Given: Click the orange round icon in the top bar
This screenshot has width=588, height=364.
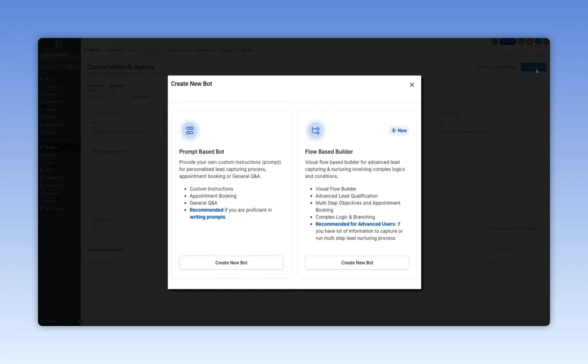Looking at the screenshot, I should click(x=530, y=42).
